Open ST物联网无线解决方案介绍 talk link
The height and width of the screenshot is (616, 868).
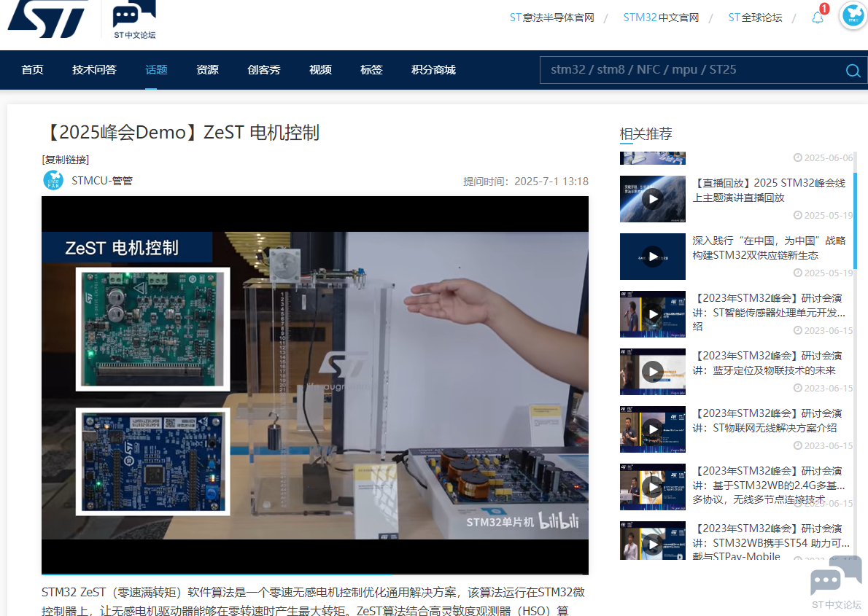[767, 421]
